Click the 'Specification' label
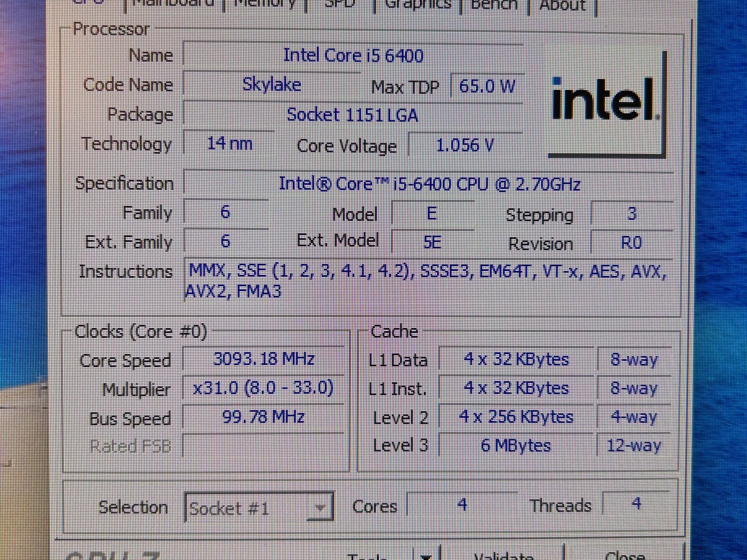 pyautogui.click(x=124, y=183)
